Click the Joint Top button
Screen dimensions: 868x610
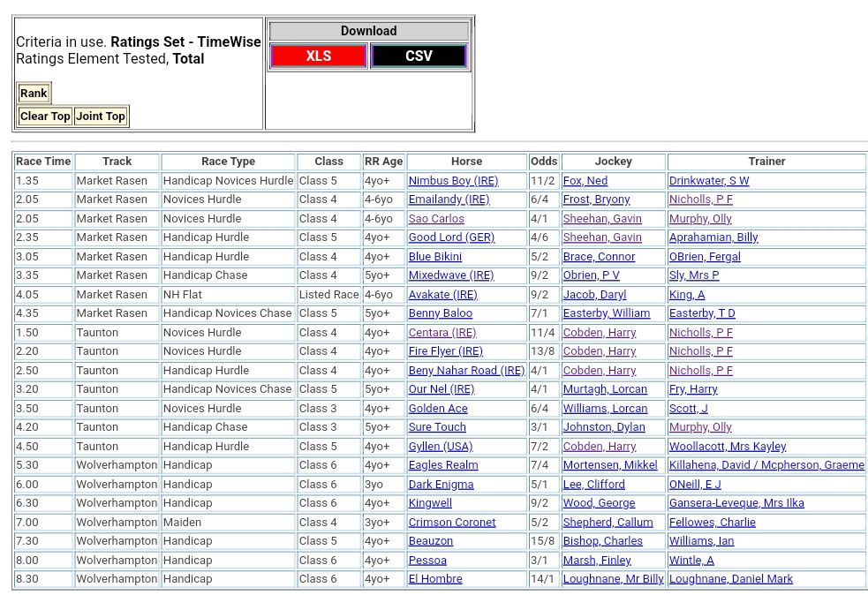click(101, 117)
